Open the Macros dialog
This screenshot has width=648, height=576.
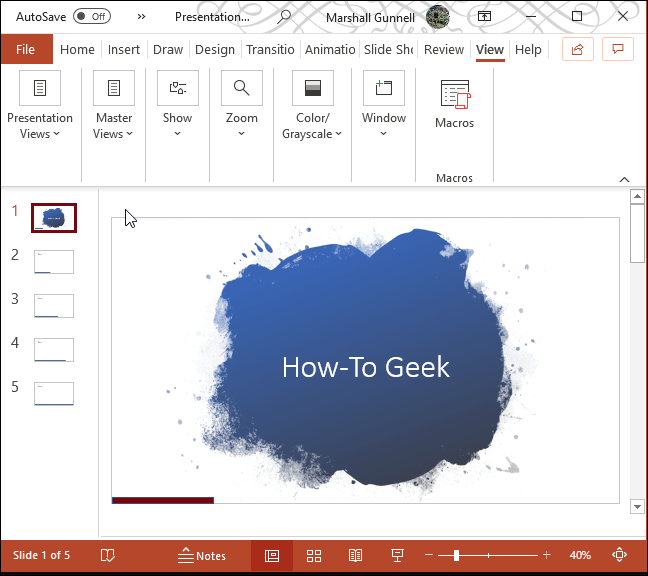454,106
